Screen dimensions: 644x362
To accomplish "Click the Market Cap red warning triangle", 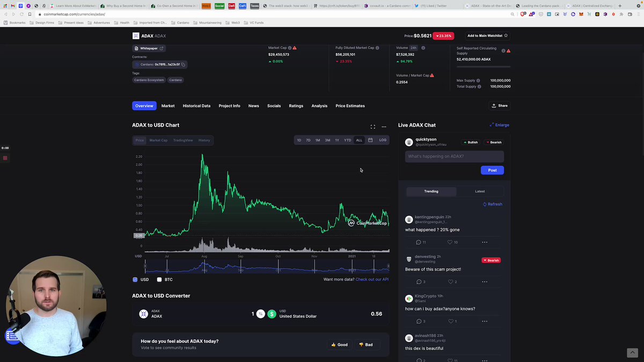I will coord(295,48).
